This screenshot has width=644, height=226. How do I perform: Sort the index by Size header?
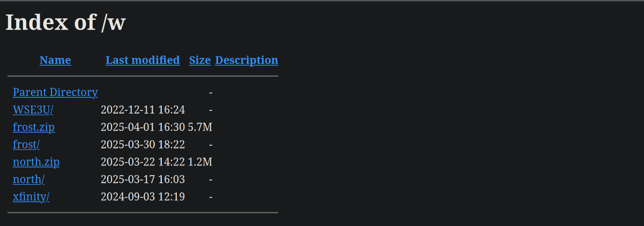coord(200,61)
